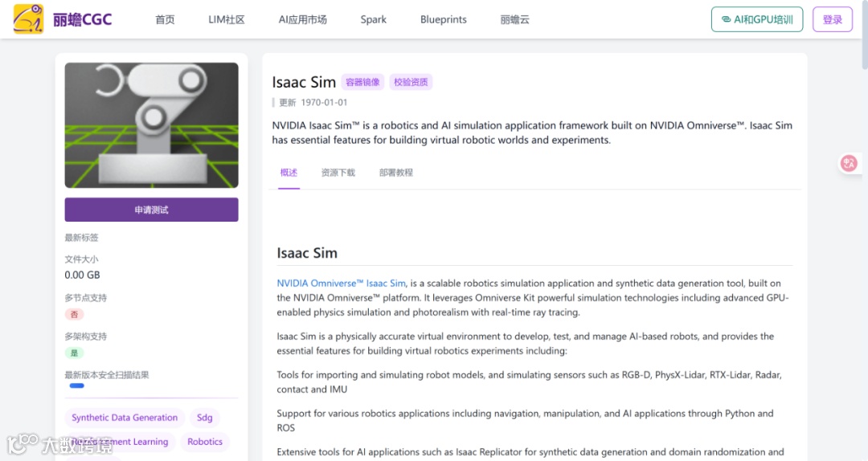The height and width of the screenshot is (461, 868).
Task: Click the 是 badge under 多架构支持
Action: coord(74,353)
